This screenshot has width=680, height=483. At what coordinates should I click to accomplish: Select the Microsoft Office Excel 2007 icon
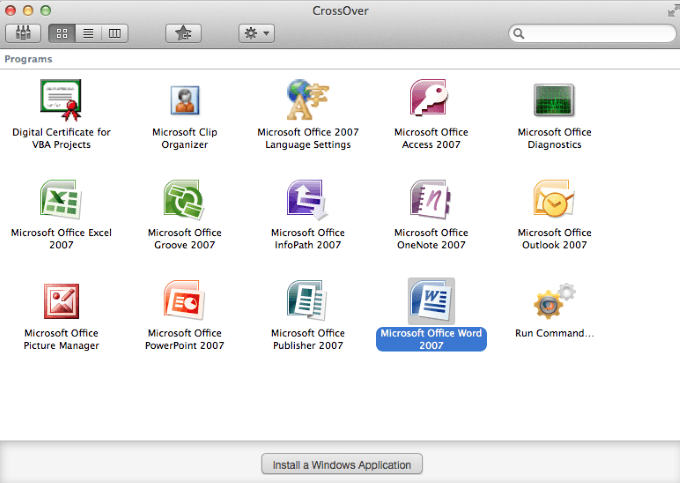point(61,199)
